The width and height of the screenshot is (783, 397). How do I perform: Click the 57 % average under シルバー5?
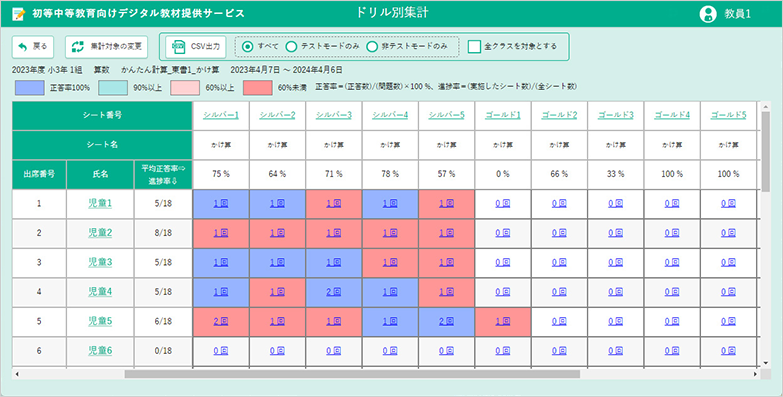[x=446, y=174]
